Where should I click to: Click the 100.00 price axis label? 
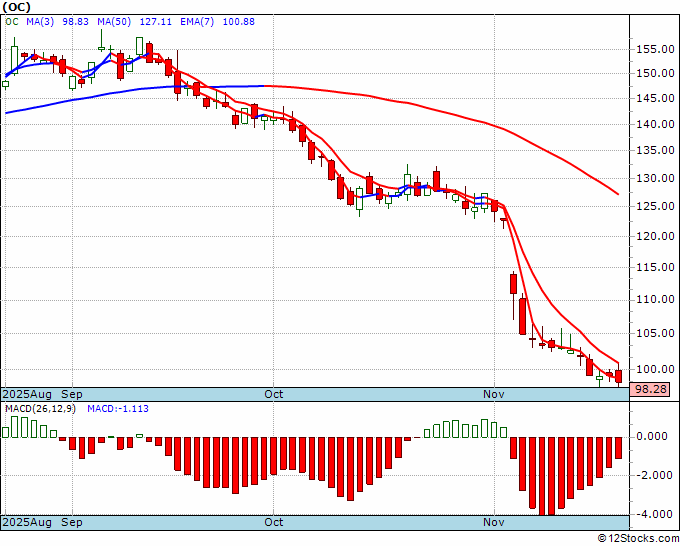point(655,369)
